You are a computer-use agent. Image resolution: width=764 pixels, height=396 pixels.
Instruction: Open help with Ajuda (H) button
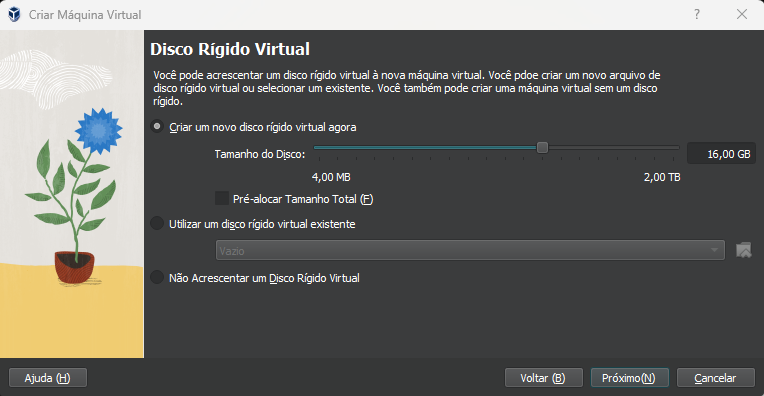pyautogui.click(x=48, y=378)
